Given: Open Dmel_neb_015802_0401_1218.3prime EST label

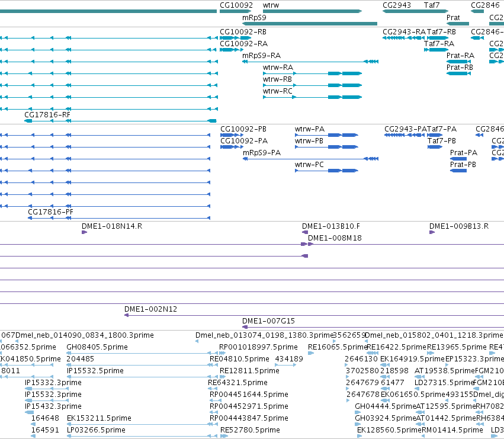Looking at the screenshot, I should [x=434, y=335].
